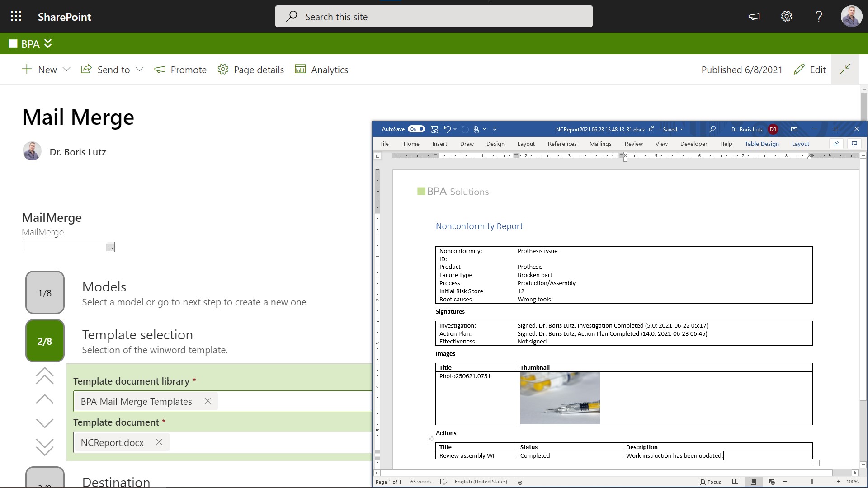
Task: Click the 100% zoom level in Word
Action: click(852, 482)
